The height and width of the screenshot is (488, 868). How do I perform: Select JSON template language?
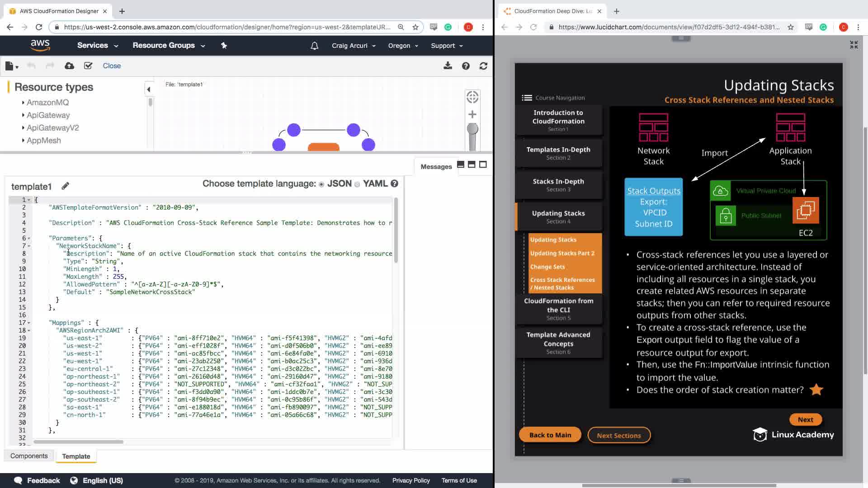(x=321, y=184)
